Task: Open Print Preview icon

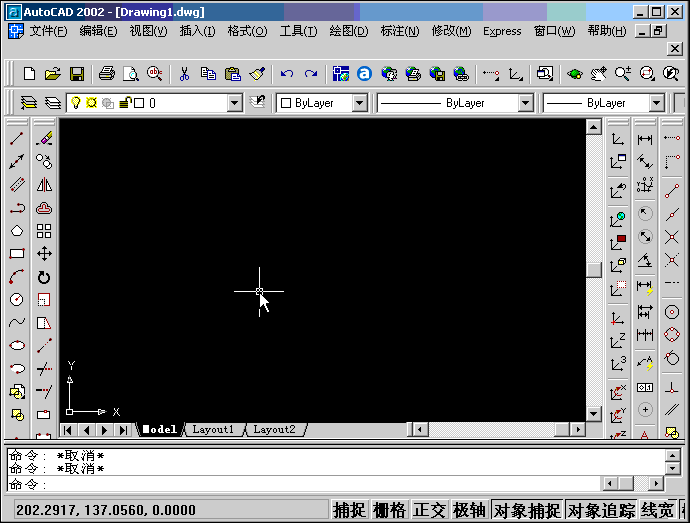Action: click(x=130, y=74)
